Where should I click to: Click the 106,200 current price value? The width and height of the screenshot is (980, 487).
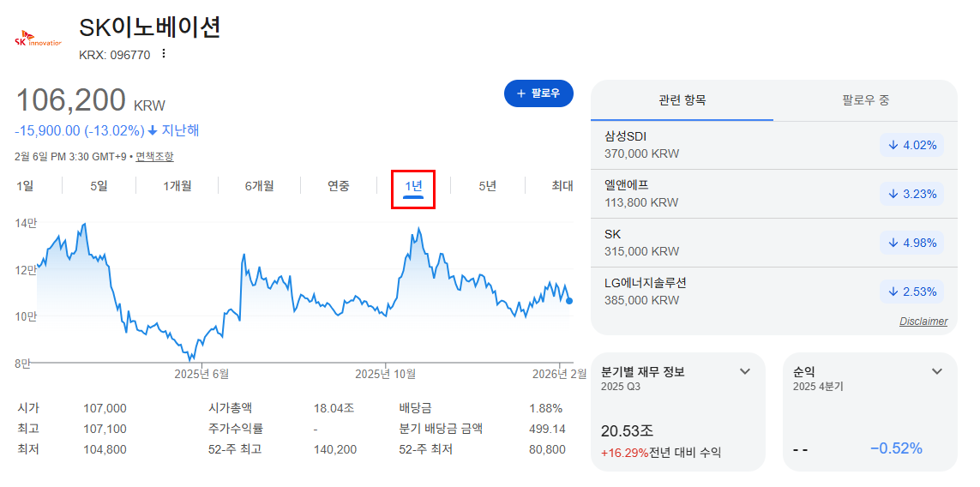[70, 100]
